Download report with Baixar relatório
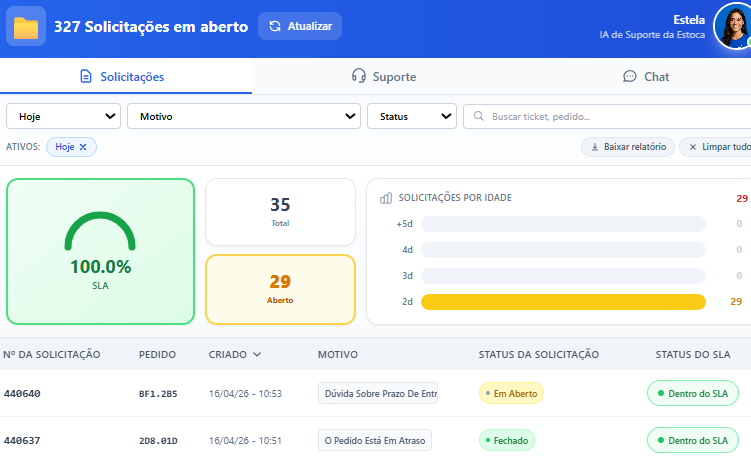Viewport: 751px width, 462px height. (628, 147)
